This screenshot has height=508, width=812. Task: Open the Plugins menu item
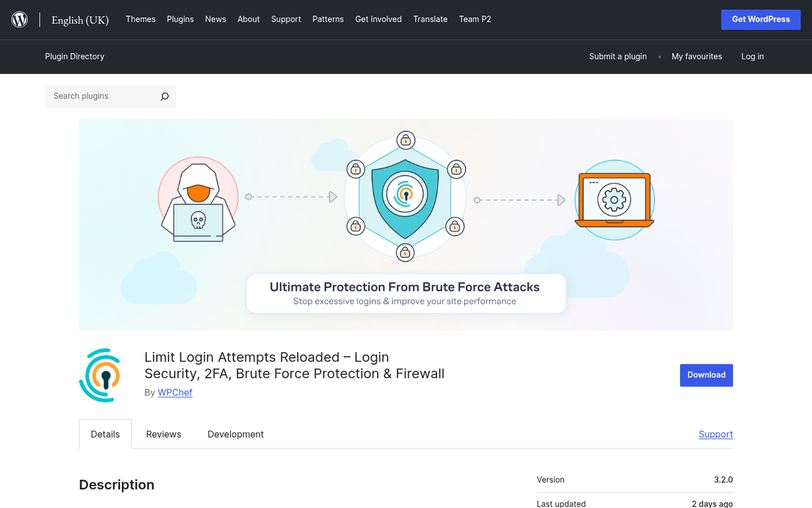coord(181,19)
